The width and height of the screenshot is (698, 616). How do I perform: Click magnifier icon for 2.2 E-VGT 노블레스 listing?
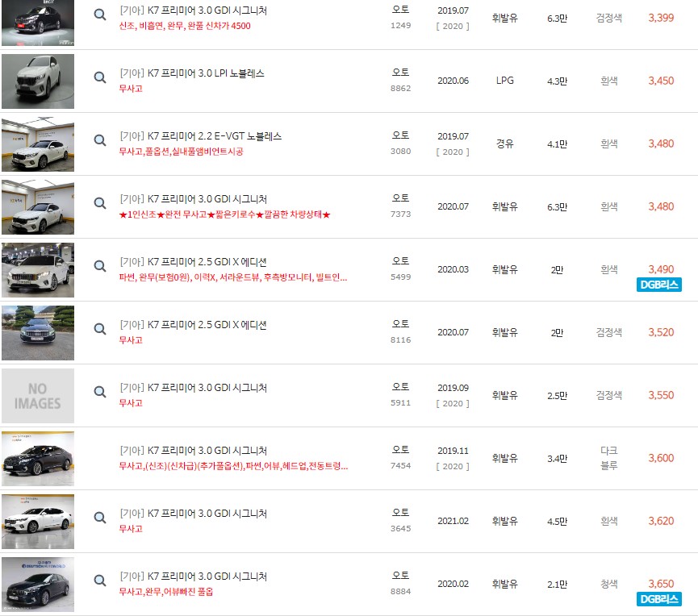100,140
